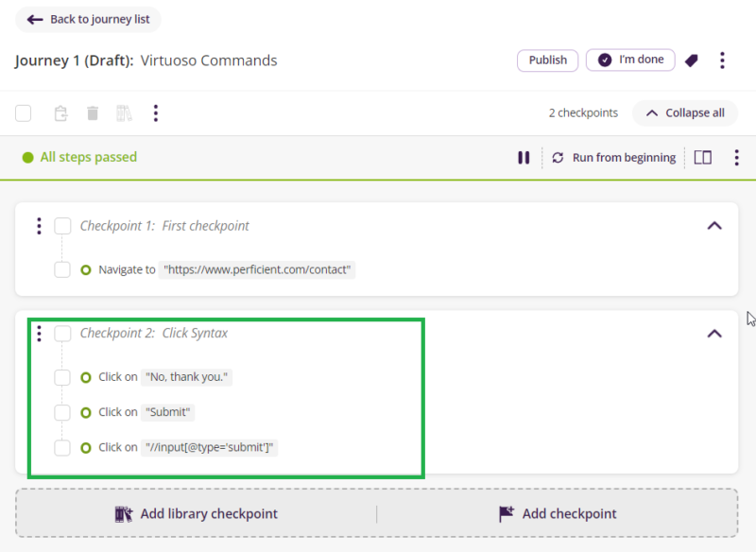This screenshot has height=552, width=756.
Task: Open the toolbar three-dot more menu
Action: [x=156, y=113]
